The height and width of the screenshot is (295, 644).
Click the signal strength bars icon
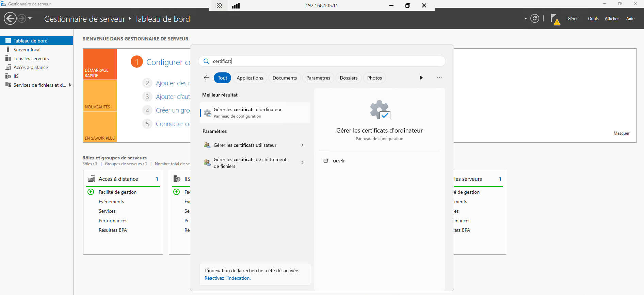point(236,5)
